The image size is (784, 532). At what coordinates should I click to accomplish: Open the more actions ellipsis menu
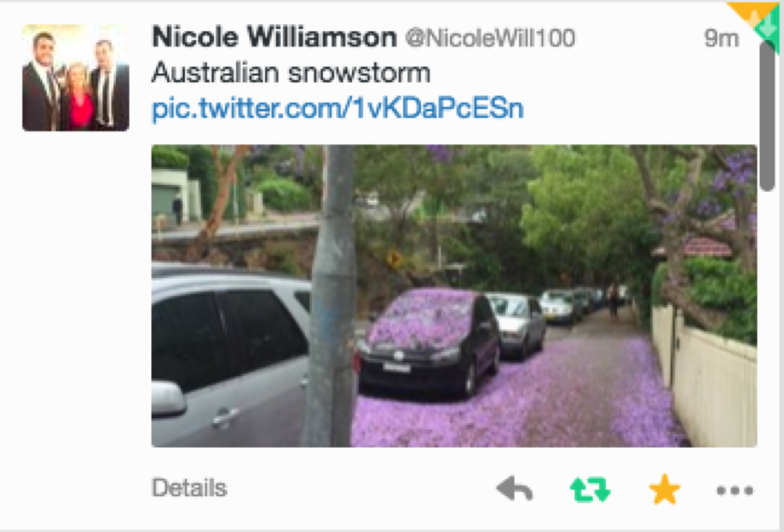pos(735,490)
